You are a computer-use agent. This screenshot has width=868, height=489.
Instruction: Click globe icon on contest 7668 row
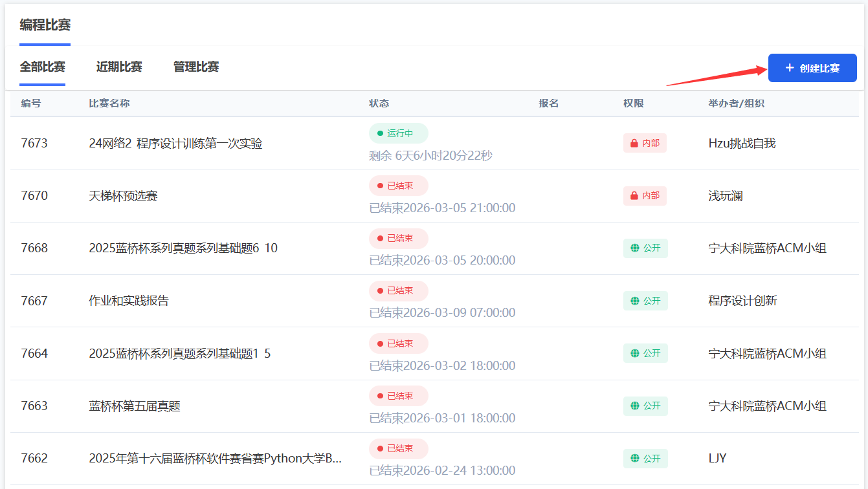635,248
